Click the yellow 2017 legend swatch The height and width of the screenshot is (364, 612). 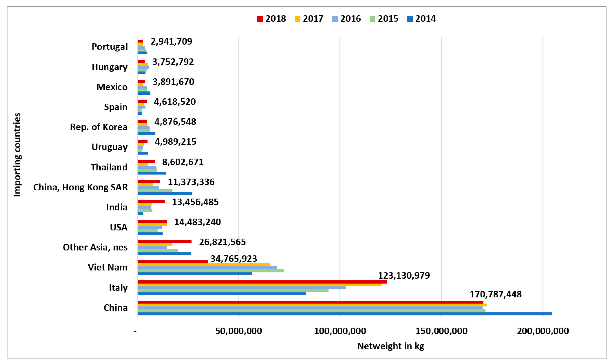point(297,19)
